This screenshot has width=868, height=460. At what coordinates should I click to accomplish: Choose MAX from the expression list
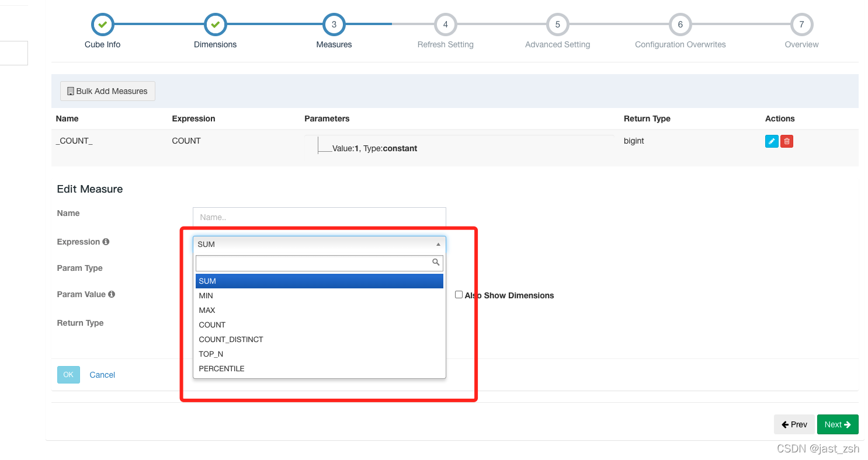(x=320, y=310)
